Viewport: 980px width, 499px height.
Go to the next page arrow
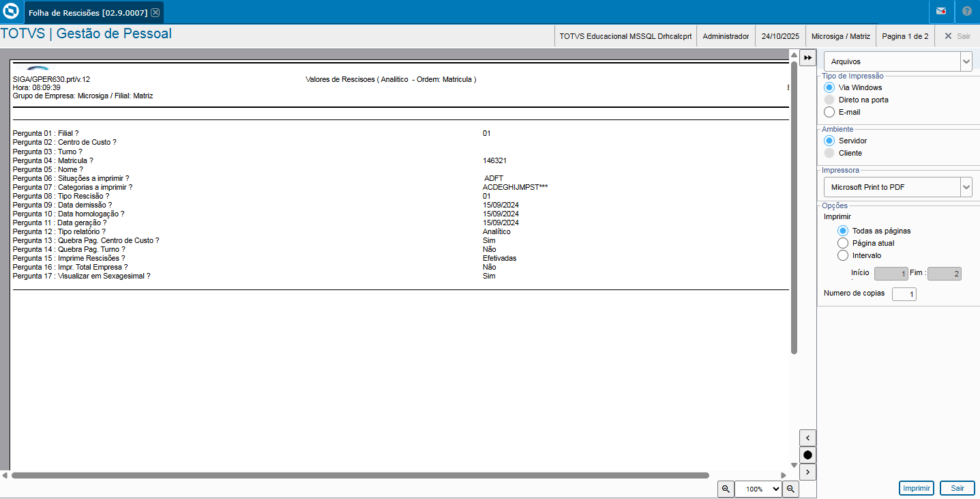[x=807, y=472]
